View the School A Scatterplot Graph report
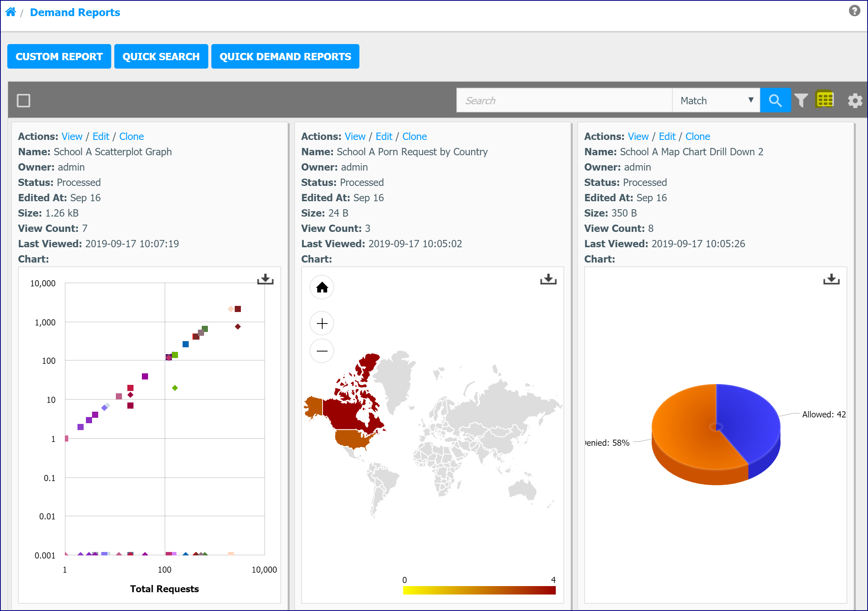 pos(72,136)
